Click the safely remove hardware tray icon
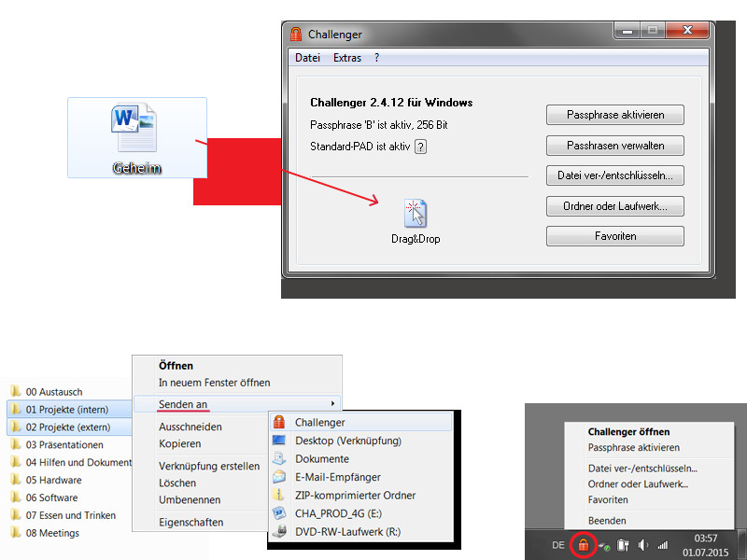The width and height of the screenshot is (747, 560). click(604, 546)
